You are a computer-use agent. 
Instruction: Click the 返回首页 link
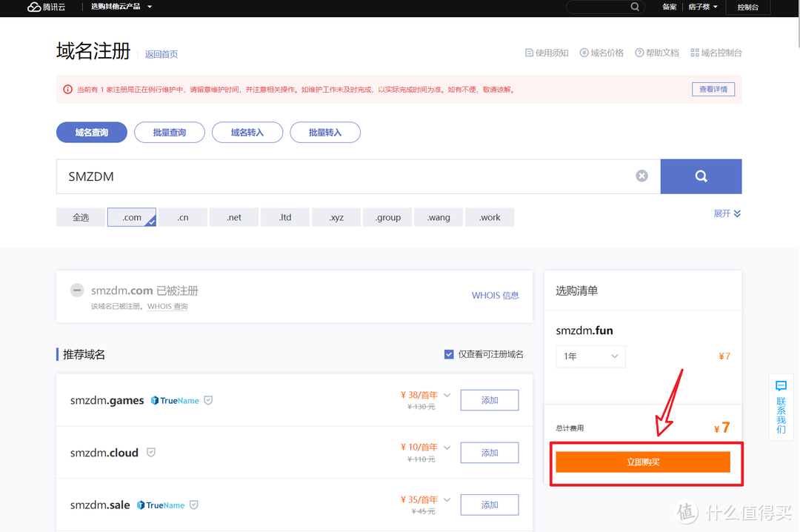coord(161,54)
